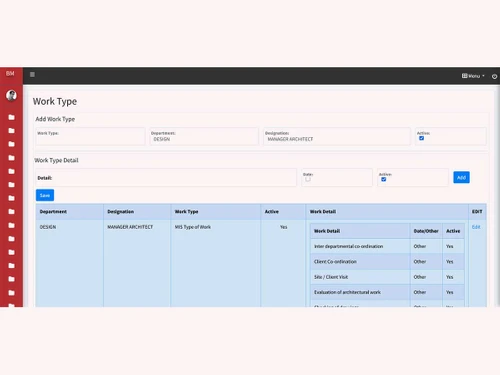Click the Date/Other column header in inner table

coord(426,231)
